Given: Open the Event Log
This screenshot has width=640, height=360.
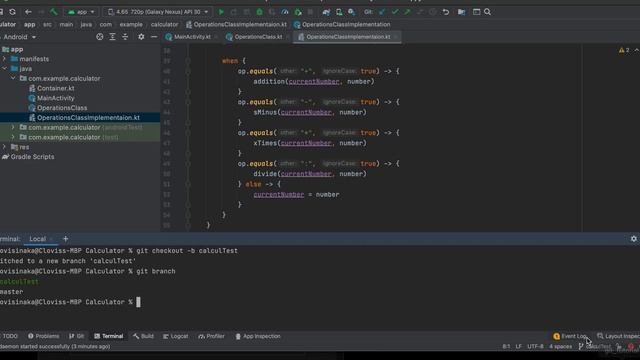Looking at the screenshot, I should [571, 336].
